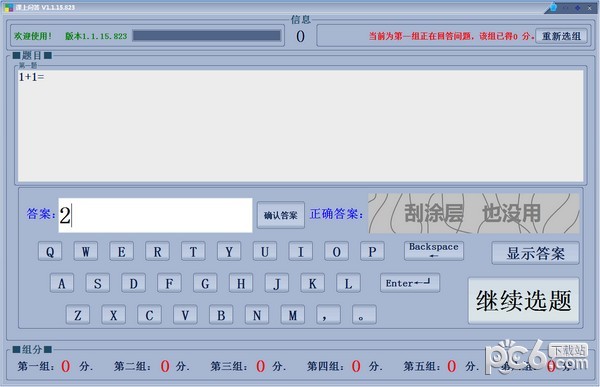Click the blue hexagon icon in title bar

[554, 7]
